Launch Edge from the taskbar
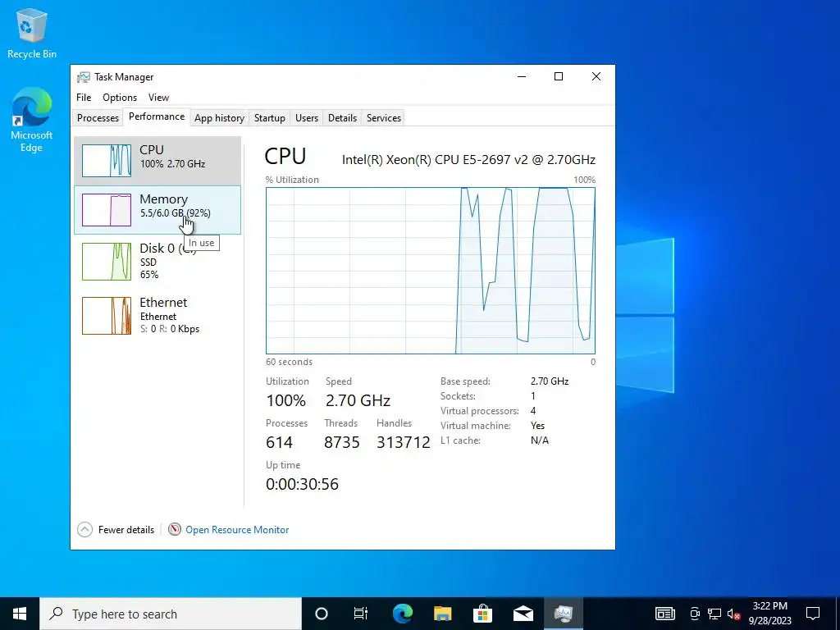Screen dimensions: 840x630 click(402, 614)
